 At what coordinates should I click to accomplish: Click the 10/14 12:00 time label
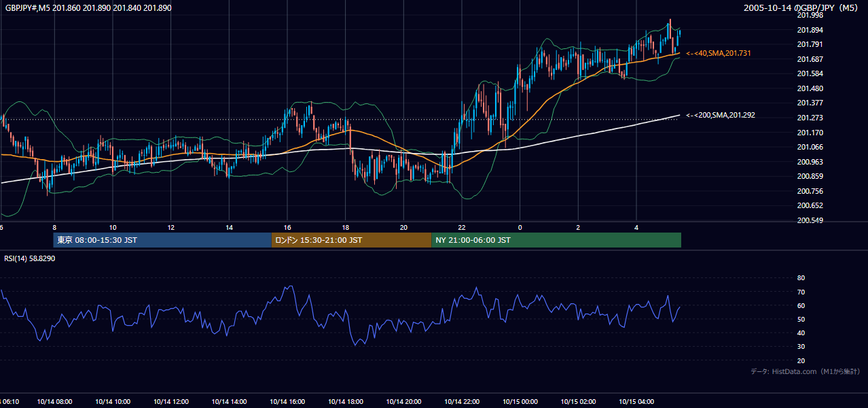coord(171,402)
